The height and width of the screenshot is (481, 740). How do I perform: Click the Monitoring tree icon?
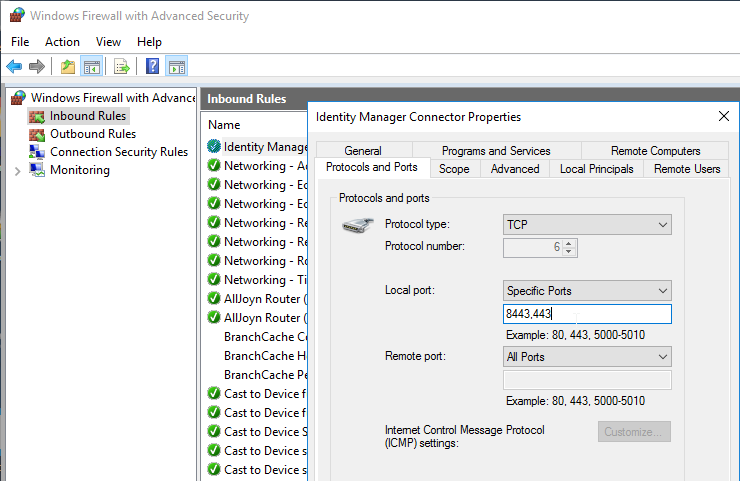click(x=37, y=170)
